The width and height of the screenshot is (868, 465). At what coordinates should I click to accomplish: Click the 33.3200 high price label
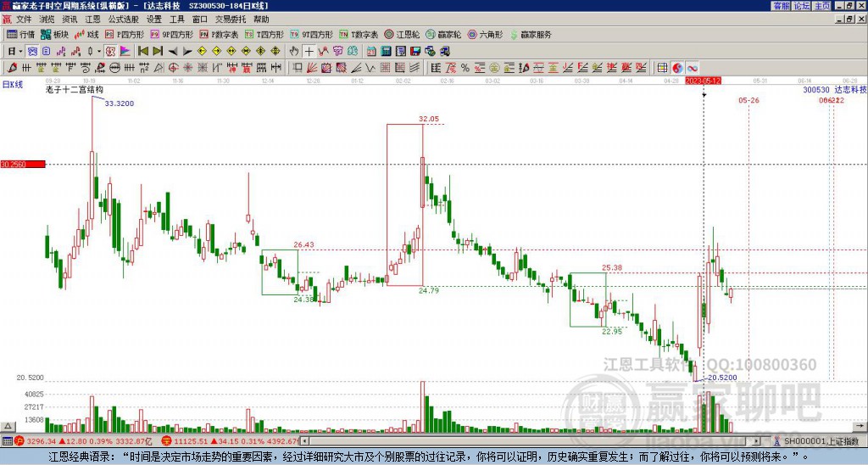pyautogui.click(x=119, y=103)
